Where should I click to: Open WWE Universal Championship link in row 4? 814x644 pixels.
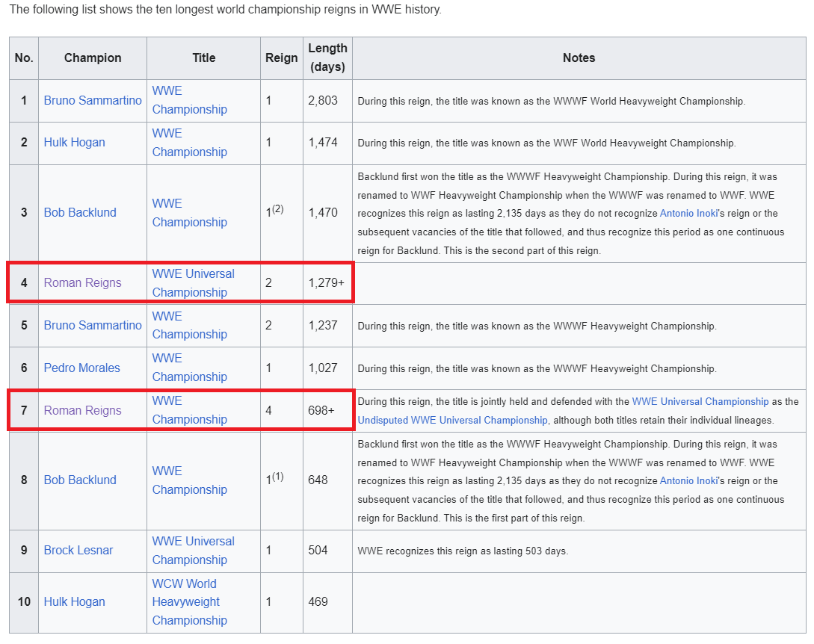click(x=193, y=282)
